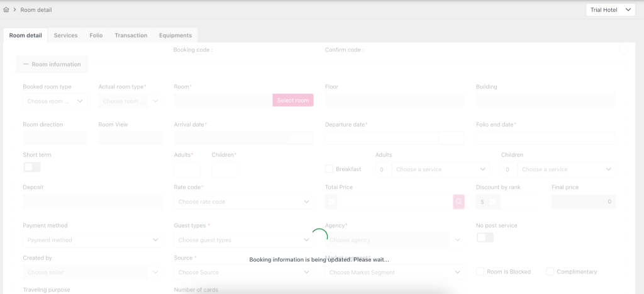The width and height of the screenshot is (644, 294).
Task: Toggle the Short term switch
Action: 31,167
